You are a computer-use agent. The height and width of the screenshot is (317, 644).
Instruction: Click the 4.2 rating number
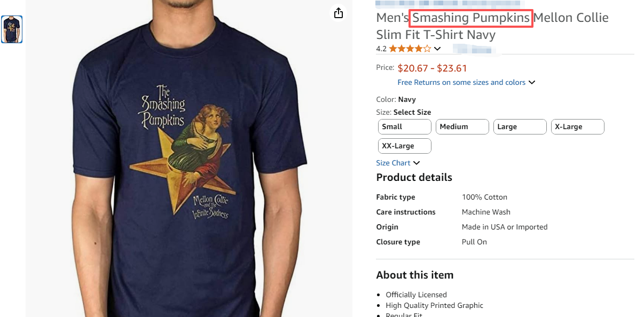click(x=381, y=49)
